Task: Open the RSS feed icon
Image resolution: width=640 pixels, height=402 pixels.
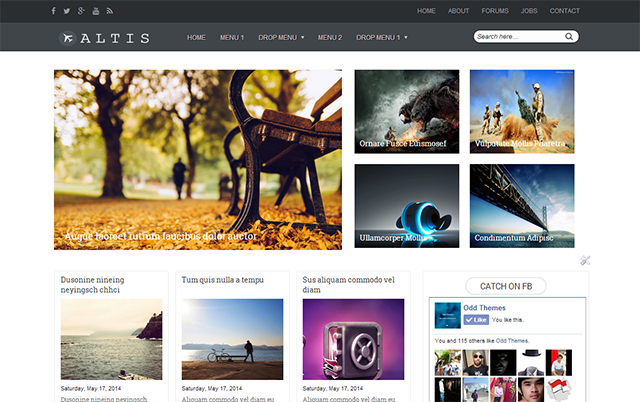Action: tap(110, 11)
